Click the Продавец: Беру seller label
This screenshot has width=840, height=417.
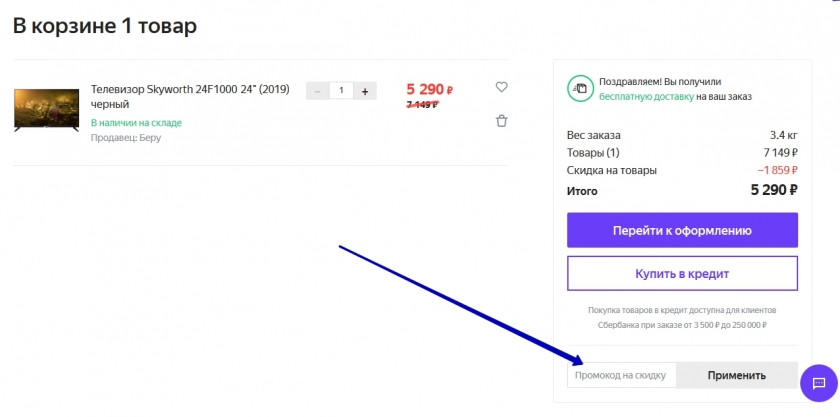pos(126,138)
